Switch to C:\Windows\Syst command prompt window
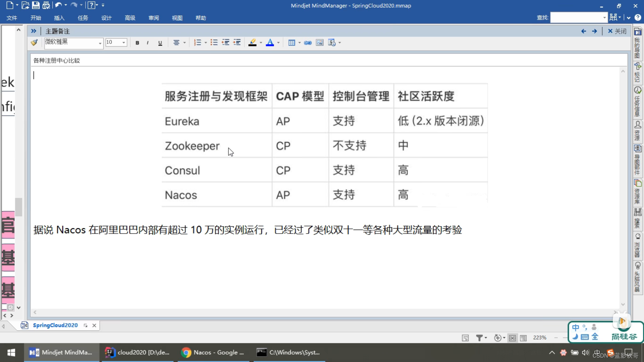Viewport: 644px width, 362px height. [289, 353]
